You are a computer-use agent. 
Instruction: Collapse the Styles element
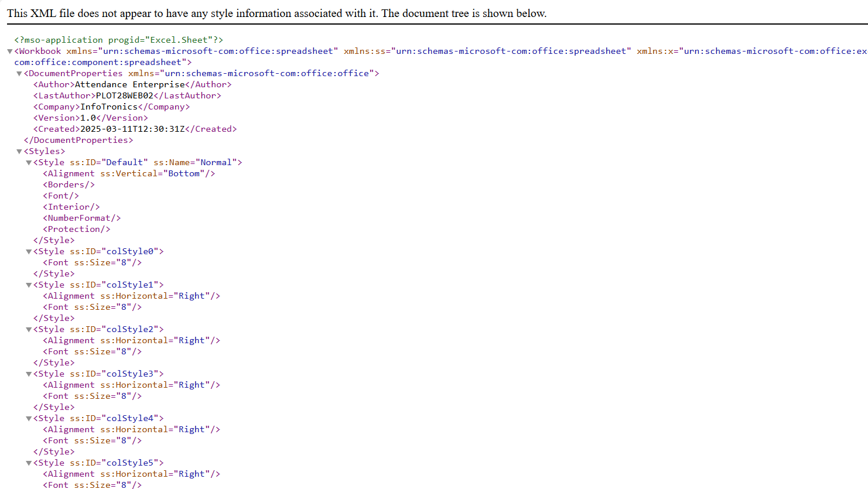pos(19,151)
